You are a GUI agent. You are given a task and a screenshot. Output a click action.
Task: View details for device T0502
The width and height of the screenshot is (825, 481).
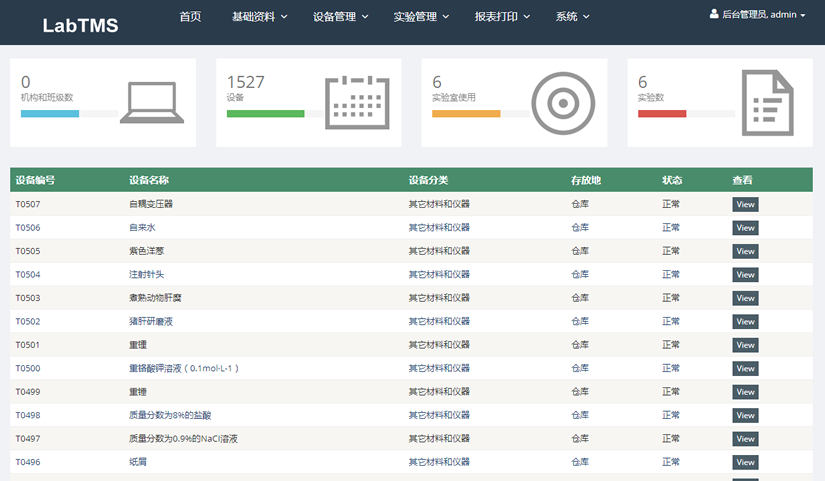click(745, 322)
